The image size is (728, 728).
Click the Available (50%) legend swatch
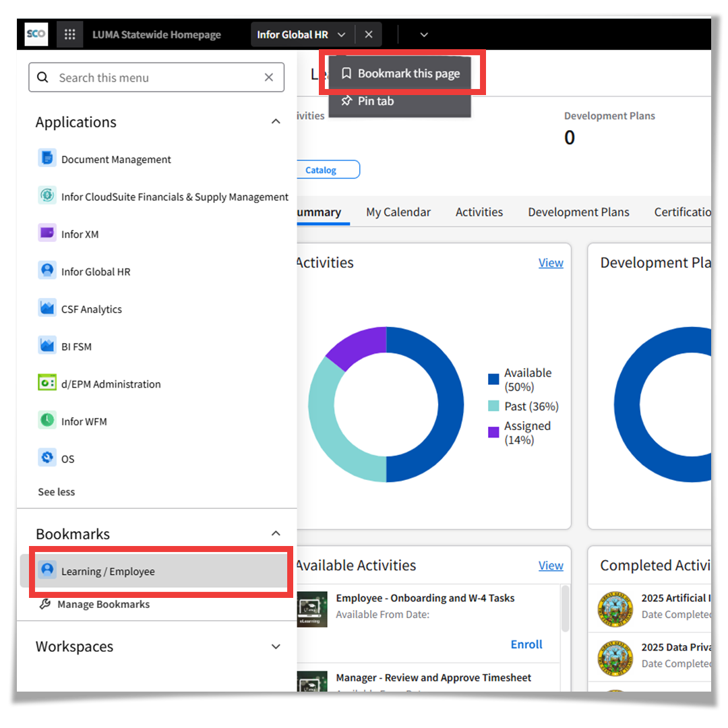(493, 380)
